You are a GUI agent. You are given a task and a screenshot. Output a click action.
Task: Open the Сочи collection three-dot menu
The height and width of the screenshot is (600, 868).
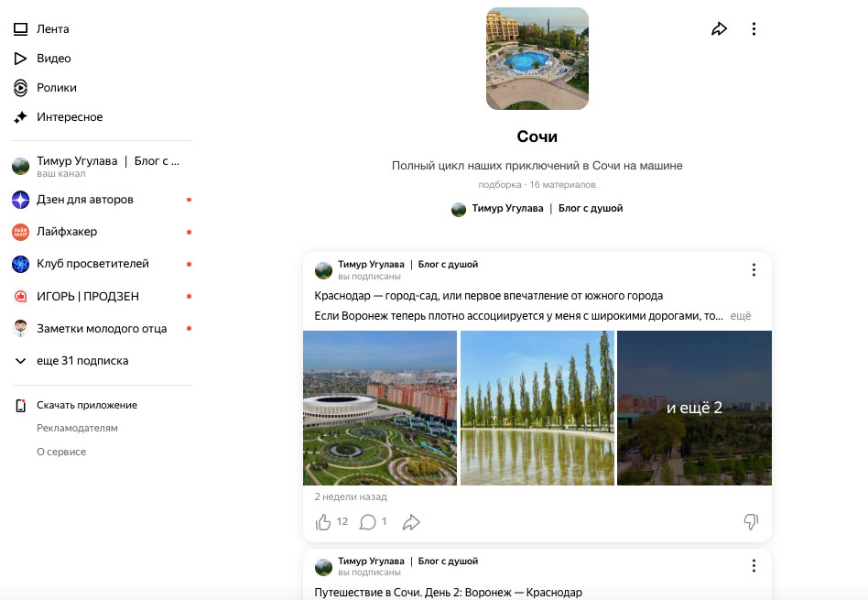point(754,28)
